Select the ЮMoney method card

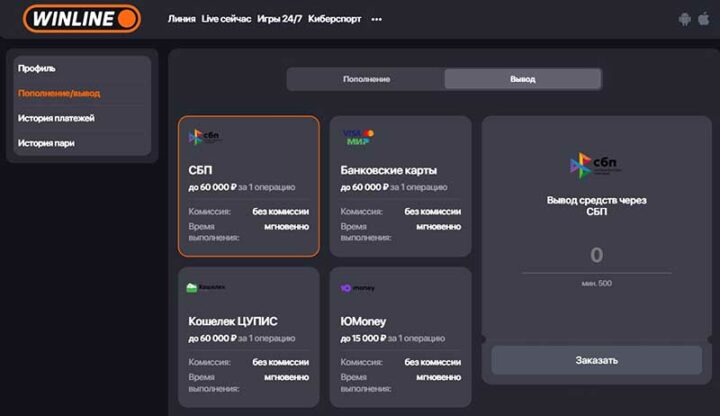[x=400, y=337]
